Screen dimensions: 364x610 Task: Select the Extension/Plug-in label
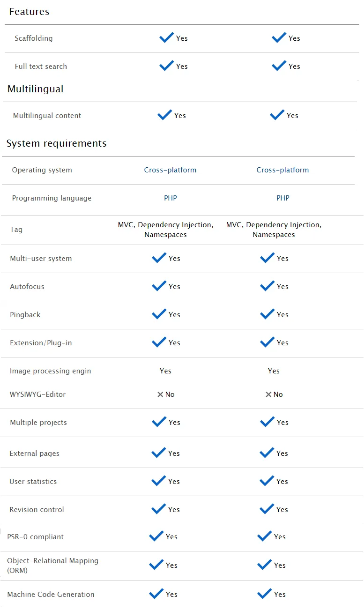[41, 343]
